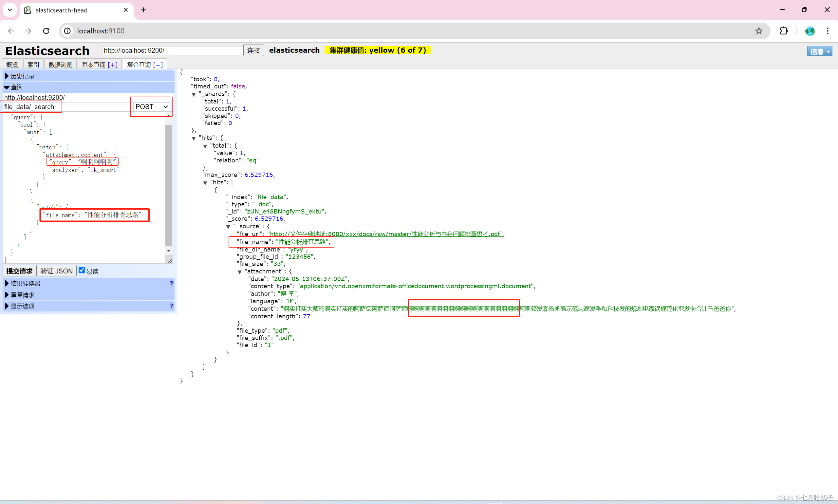Viewport: 838px width, 504px height.
Task: Select the elasticsearch-head browser tab
Action: point(76,10)
